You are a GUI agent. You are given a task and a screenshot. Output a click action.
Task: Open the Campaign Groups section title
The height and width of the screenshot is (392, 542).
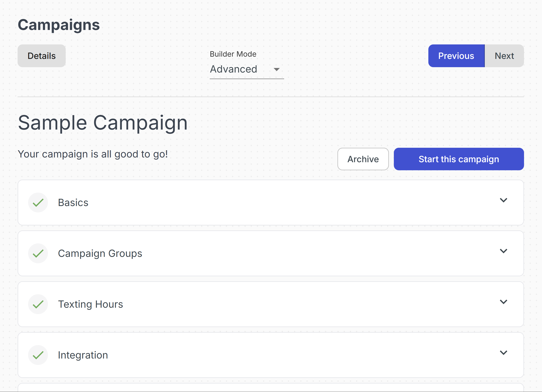point(100,253)
